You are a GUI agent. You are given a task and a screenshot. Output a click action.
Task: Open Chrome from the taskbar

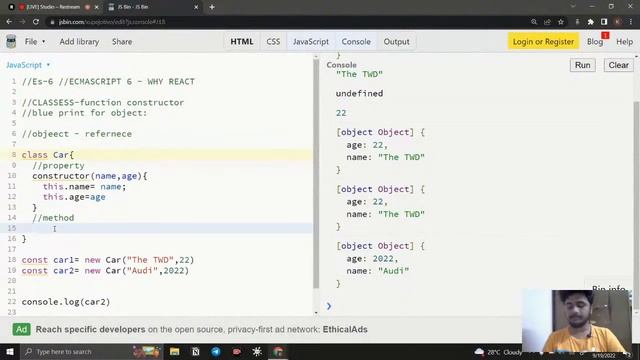tap(278, 351)
